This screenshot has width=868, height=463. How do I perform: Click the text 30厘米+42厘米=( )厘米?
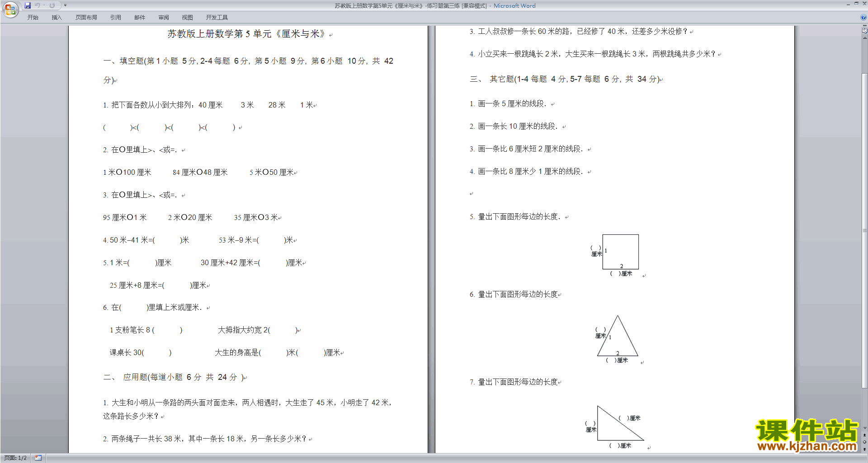click(252, 263)
